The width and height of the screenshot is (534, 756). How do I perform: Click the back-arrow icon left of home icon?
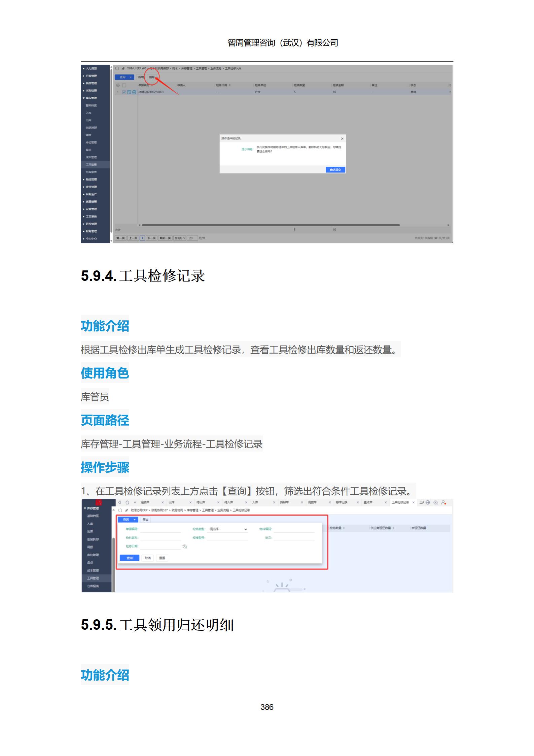pyautogui.click(x=119, y=502)
